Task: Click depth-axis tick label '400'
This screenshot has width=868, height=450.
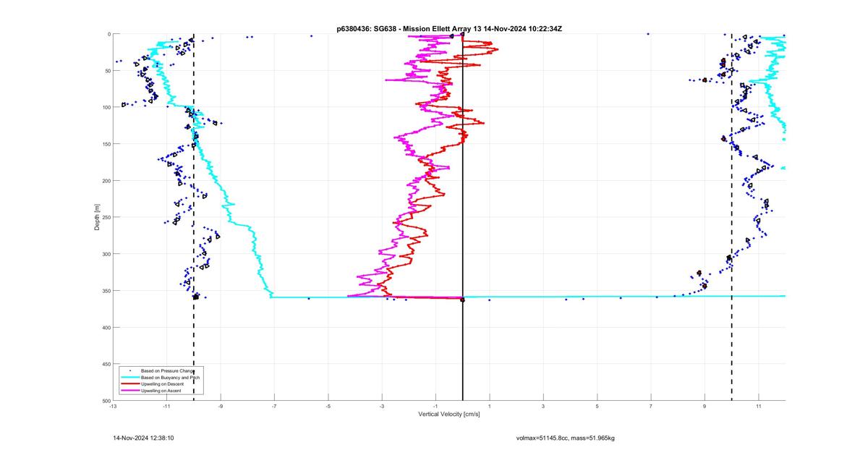Action: pos(106,328)
